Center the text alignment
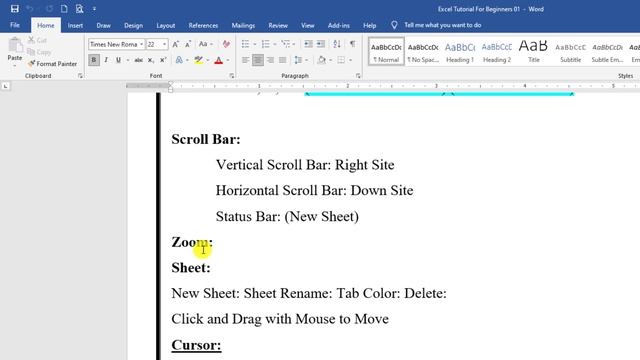640x360 pixels. (x=258, y=60)
